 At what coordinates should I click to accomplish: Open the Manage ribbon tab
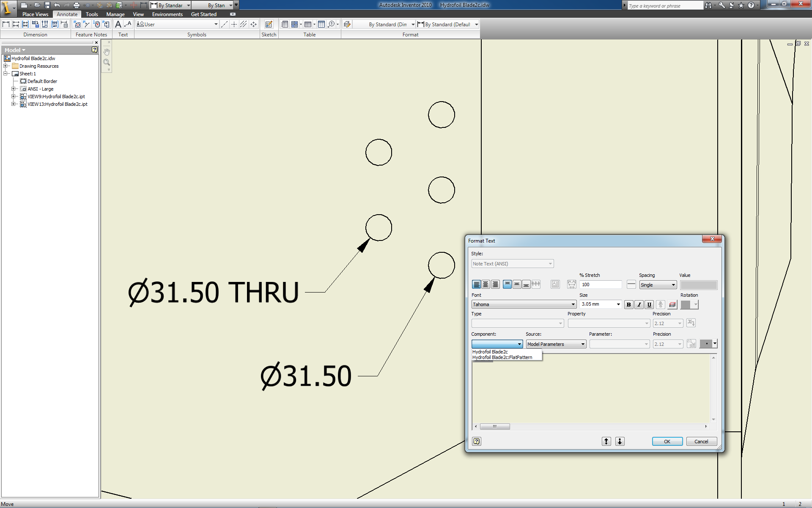click(115, 14)
